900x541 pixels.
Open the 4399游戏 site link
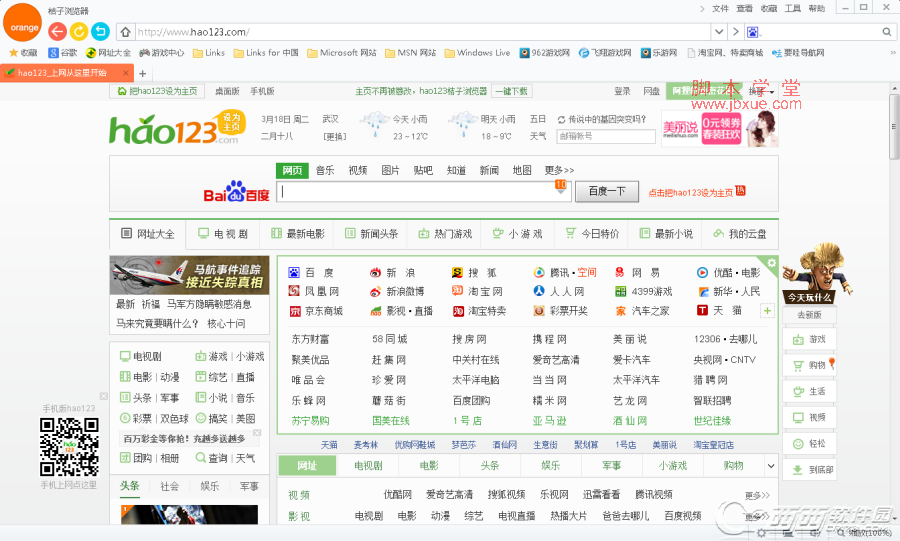(x=643, y=291)
